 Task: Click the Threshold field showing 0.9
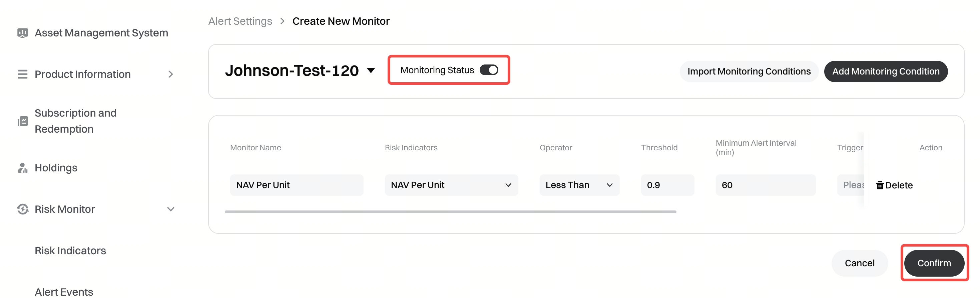click(667, 185)
